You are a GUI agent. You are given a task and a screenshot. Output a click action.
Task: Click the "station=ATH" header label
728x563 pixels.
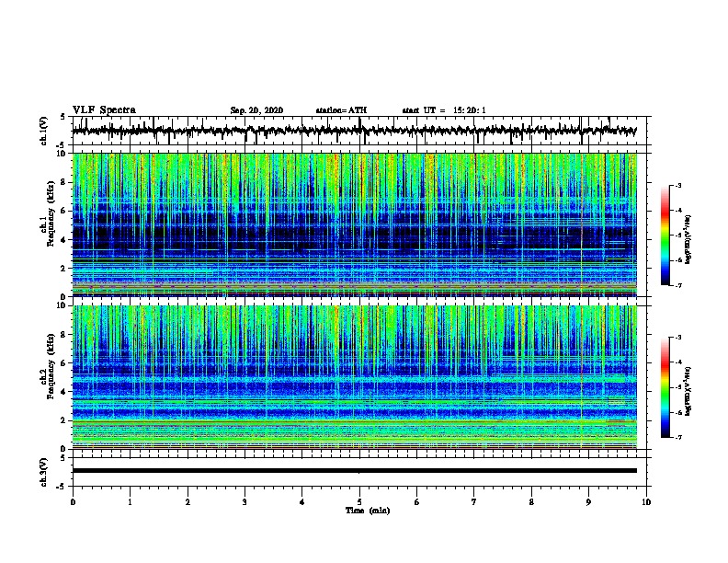(341, 110)
